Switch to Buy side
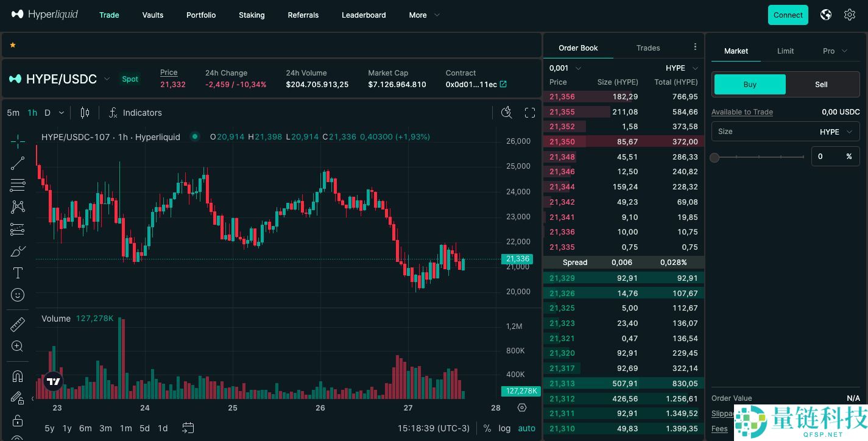Viewport: 868px width, 441px height. pos(750,85)
